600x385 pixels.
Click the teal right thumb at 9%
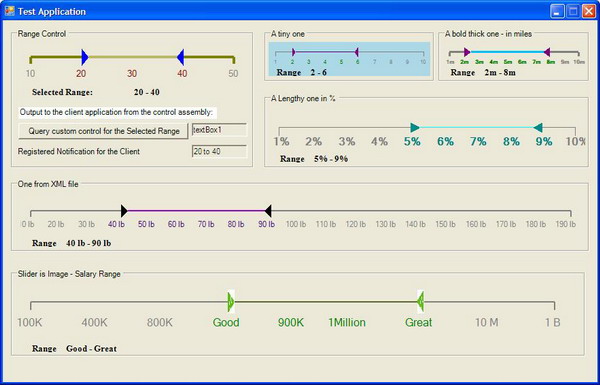click(538, 127)
